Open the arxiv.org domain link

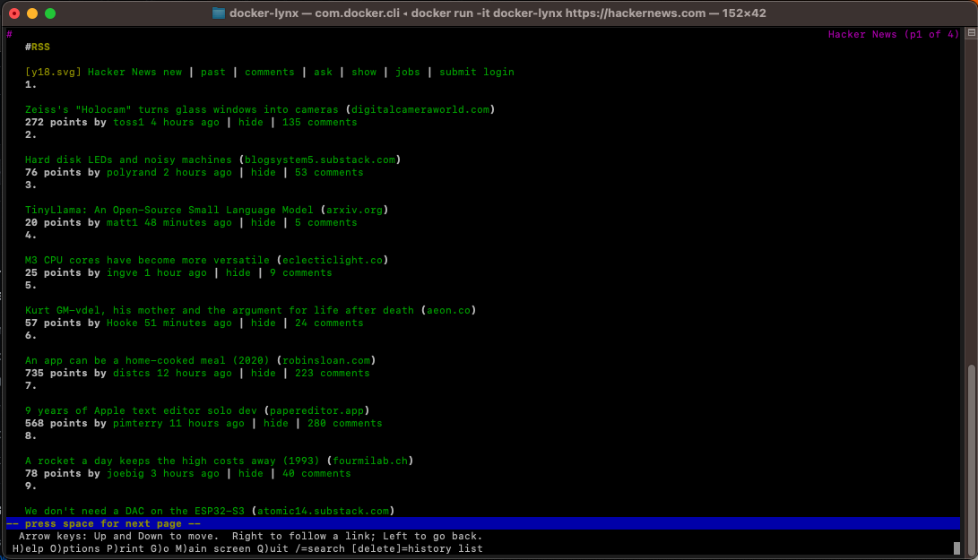click(x=354, y=211)
